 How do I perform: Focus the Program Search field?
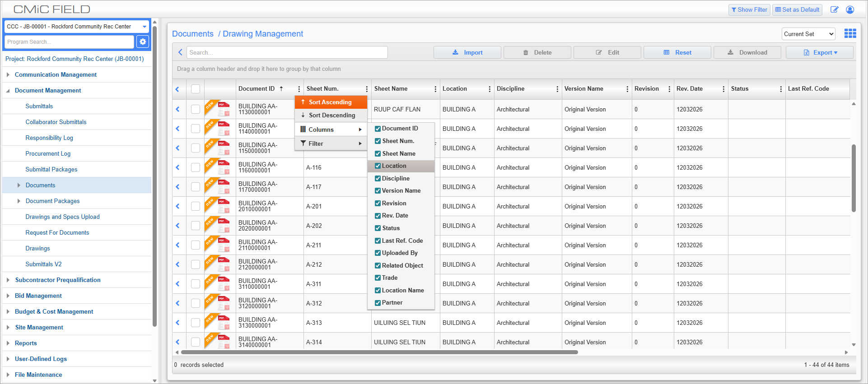(x=69, y=42)
